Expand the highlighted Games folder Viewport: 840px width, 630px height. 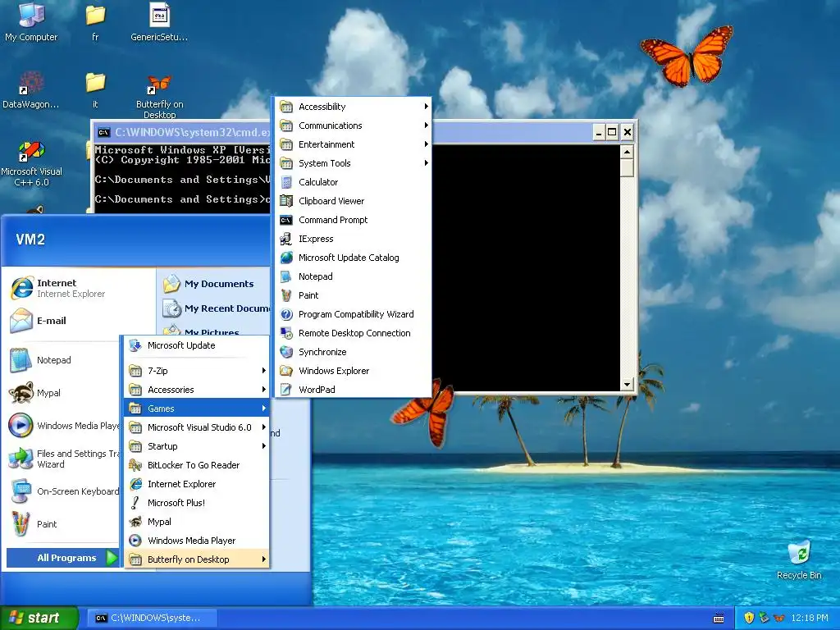(197, 409)
